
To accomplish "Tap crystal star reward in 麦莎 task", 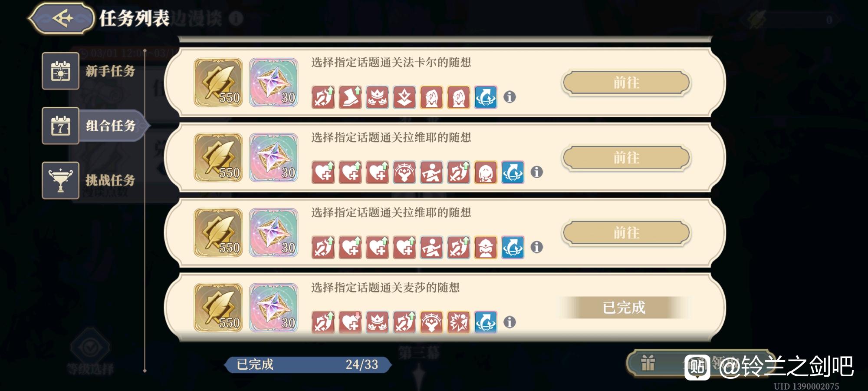I will coord(273,308).
